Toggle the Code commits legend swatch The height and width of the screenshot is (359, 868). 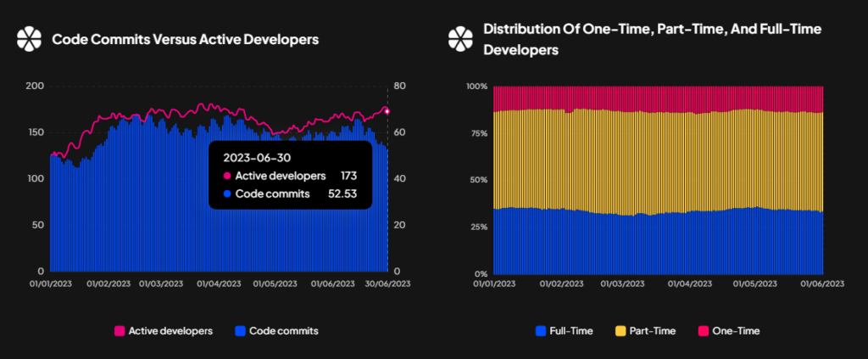[240, 331]
